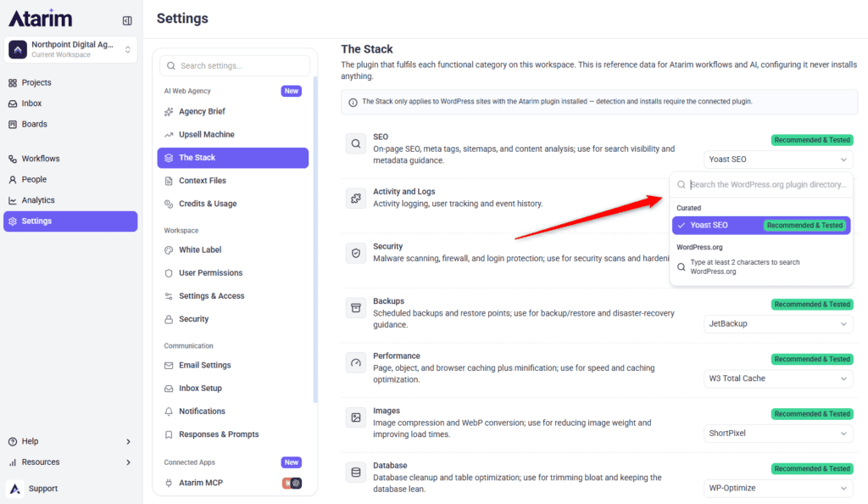Open Atarim MCP connected app
Image resolution: width=868 pixels, height=504 pixels.
[200, 483]
